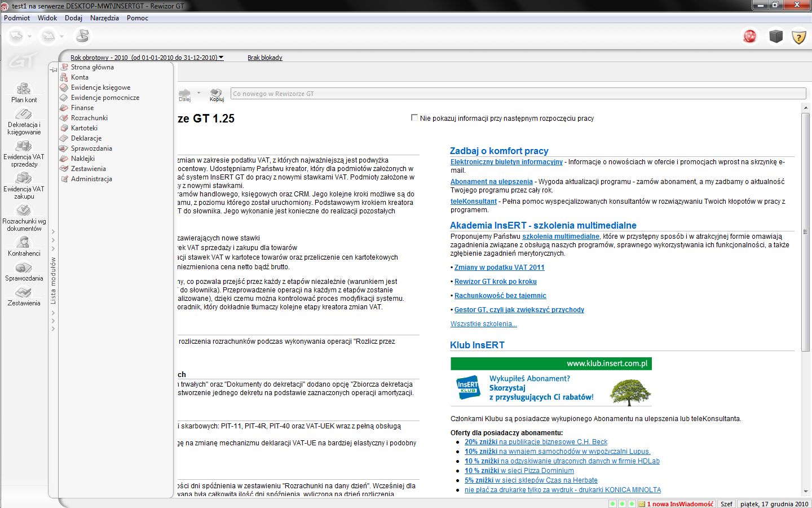Screen dimensions: 812x508
Task: Click the 'Co nowego w Rewizorze GT' field
Action: coord(518,94)
